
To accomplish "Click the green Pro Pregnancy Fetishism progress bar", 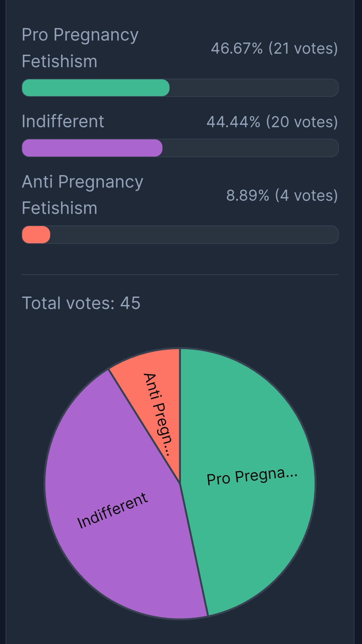I will pyautogui.click(x=96, y=88).
